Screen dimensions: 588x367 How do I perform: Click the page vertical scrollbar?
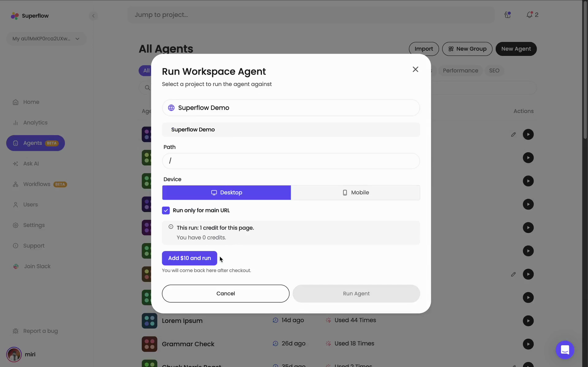(x=585, y=70)
